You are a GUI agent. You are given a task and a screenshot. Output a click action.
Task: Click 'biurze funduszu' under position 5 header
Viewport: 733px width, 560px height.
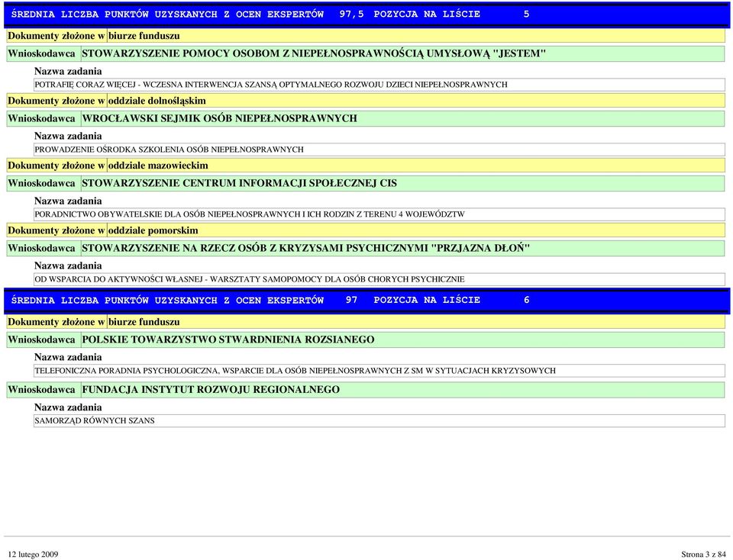click(x=144, y=36)
